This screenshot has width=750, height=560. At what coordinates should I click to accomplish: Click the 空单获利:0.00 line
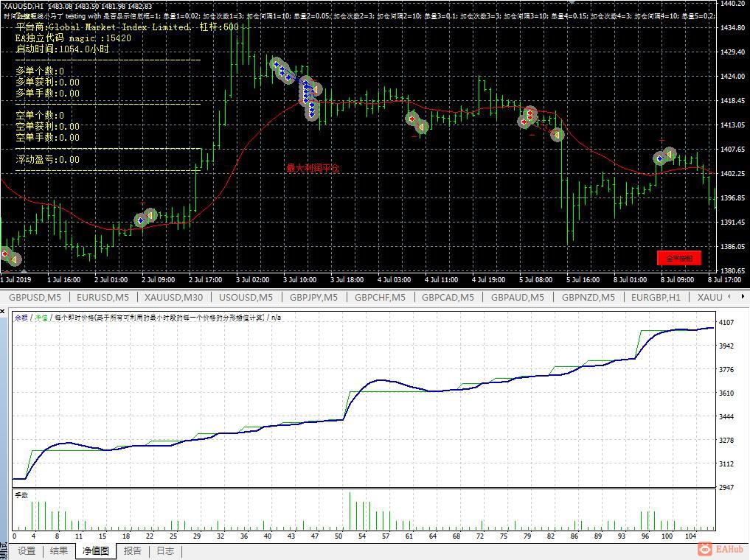coord(47,126)
